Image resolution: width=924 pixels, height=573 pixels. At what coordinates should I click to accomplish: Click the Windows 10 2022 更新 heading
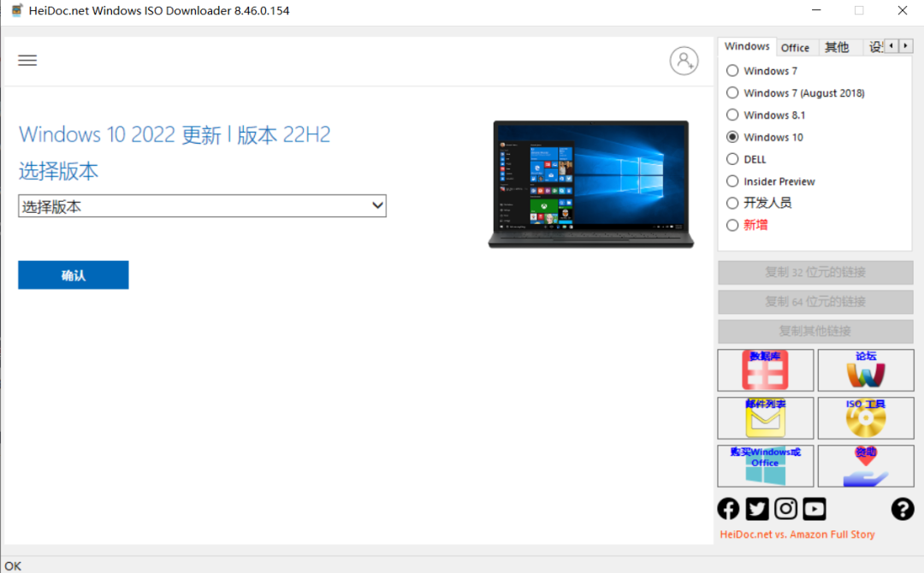pos(175,135)
